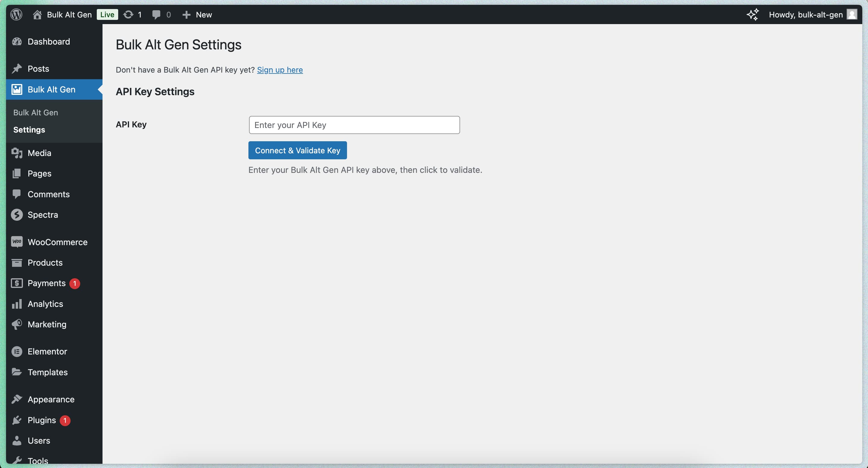The height and width of the screenshot is (468, 868).
Task: Open the Bulk Alt Gen submenu entry
Action: (x=36, y=112)
